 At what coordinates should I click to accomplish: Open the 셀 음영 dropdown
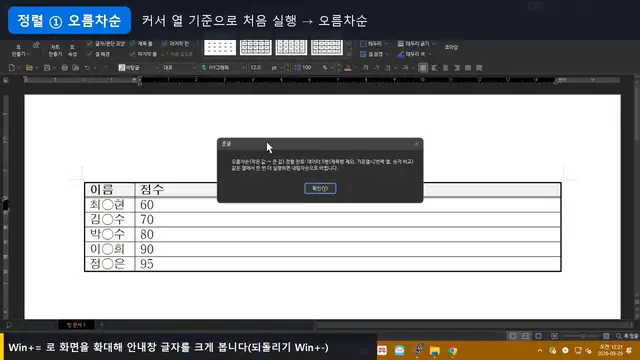[387, 54]
